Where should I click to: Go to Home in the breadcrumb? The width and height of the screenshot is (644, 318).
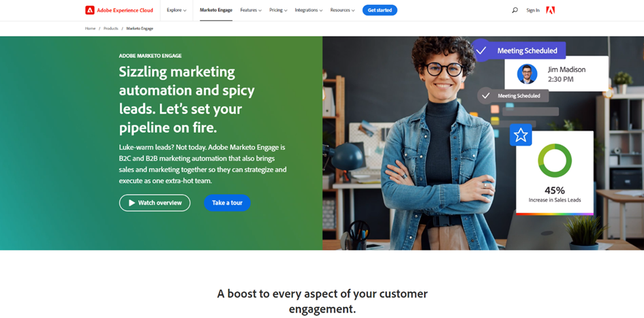[91, 29]
